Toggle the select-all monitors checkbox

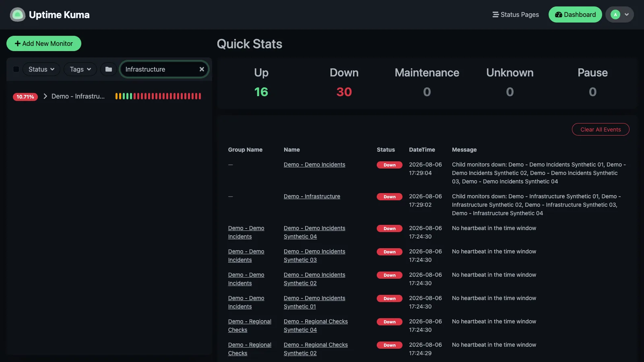(16, 69)
